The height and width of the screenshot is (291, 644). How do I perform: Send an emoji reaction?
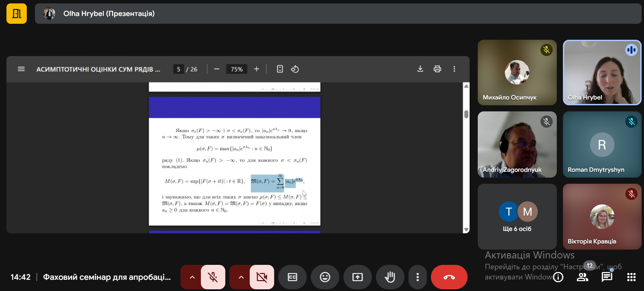325,277
